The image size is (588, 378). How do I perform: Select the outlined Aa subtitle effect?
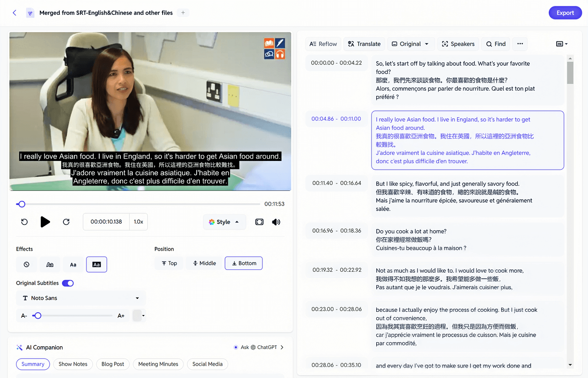(x=50, y=264)
